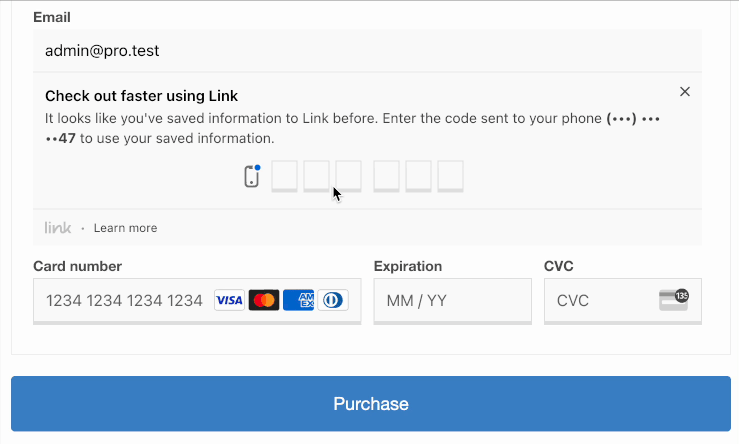The height and width of the screenshot is (444, 739).
Task: Click the Link logo
Action: [x=58, y=228]
